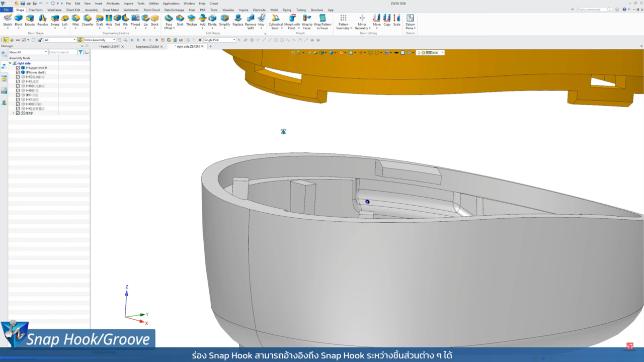Click the filter funnel icon in Manager
The image size is (644, 362).
point(80,52)
